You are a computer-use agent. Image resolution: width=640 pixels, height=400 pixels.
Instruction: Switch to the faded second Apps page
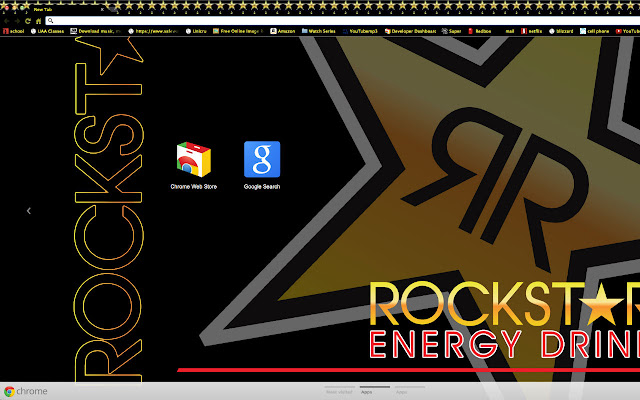pyautogui.click(x=410, y=391)
